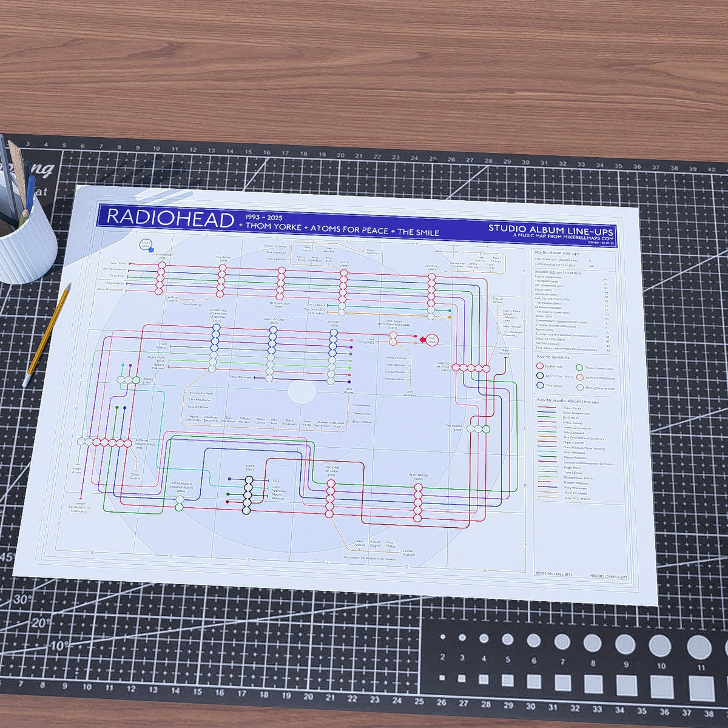Click "Flea" label beside Amok

[x=277, y=480]
